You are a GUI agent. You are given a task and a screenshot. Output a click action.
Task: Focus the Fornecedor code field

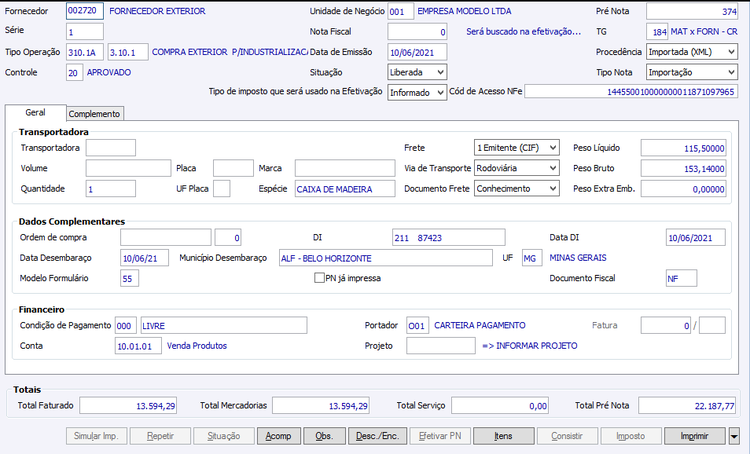coord(84,12)
